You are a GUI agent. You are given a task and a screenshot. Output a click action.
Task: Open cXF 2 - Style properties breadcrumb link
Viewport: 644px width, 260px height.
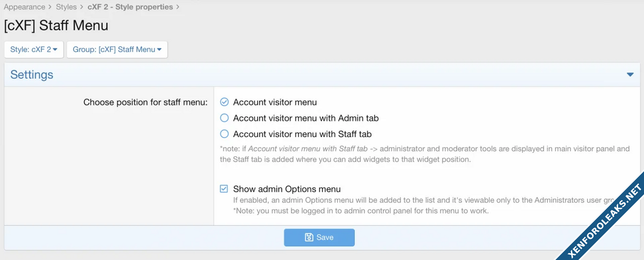[130, 7]
